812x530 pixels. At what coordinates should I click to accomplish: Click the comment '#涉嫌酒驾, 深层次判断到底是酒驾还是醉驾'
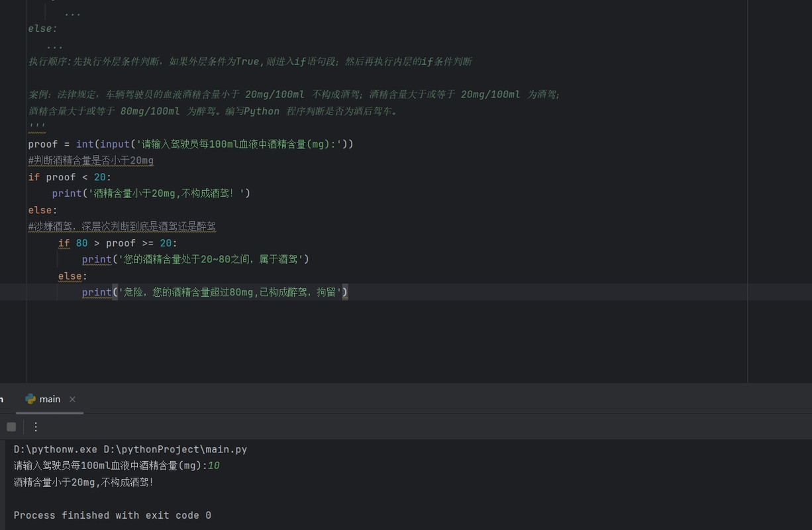point(122,227)
